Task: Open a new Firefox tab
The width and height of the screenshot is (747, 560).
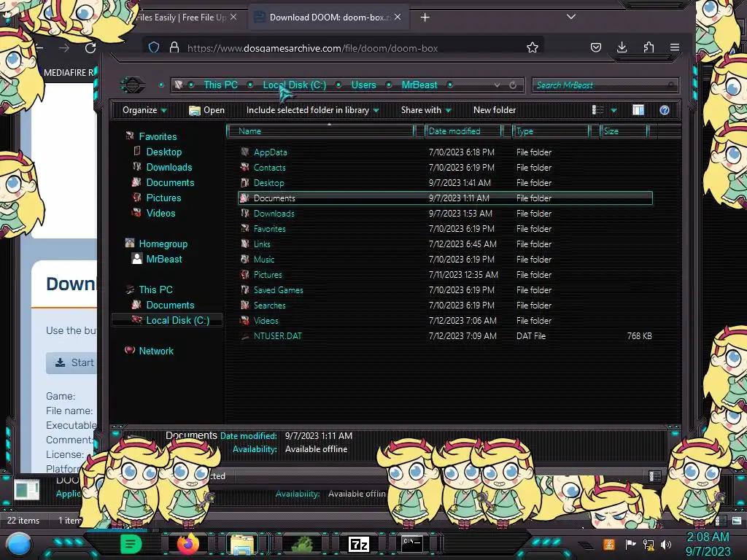Action: [x=425, y=17]
